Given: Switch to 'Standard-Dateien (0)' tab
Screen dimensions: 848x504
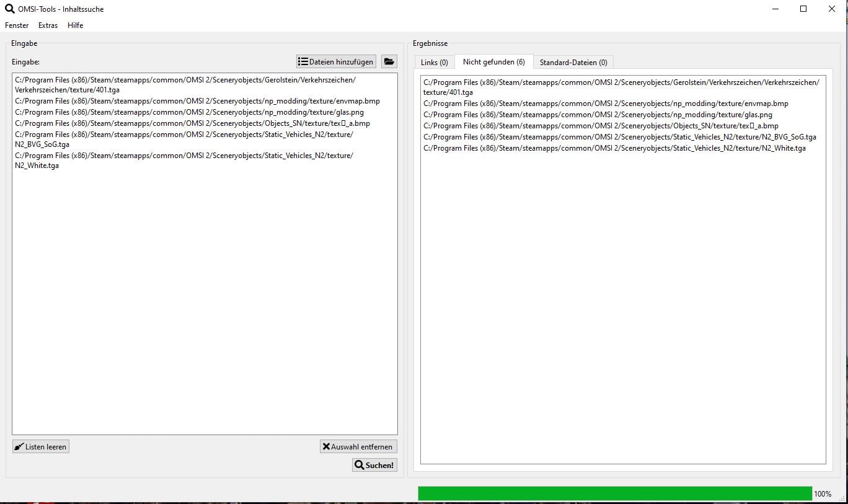Looking at the screenshot, I should coord(573,63).
